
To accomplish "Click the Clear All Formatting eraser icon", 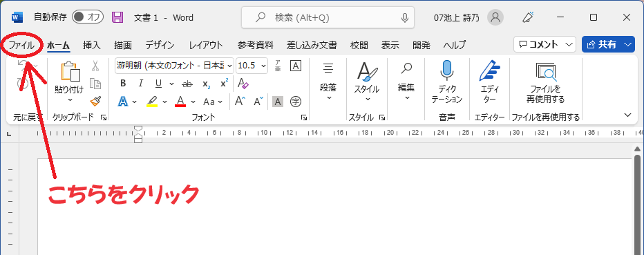I will (x=243, y=84).
